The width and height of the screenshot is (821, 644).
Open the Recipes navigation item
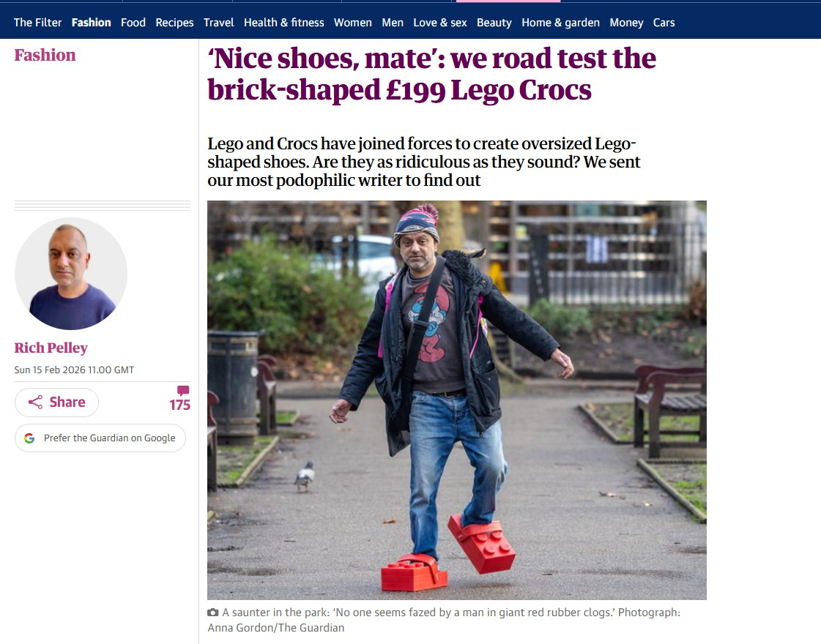tap(174, 23)
